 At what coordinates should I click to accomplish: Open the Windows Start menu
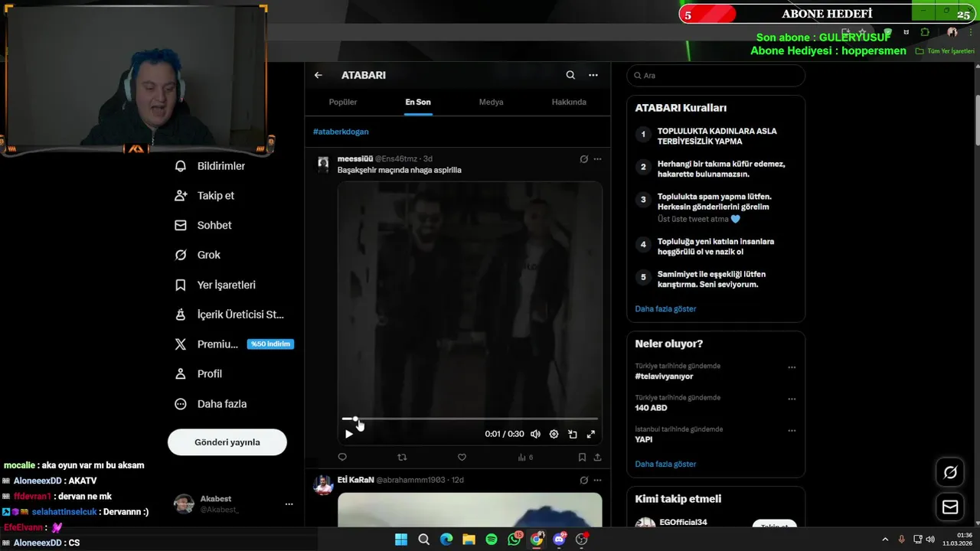tap(401, 540)
